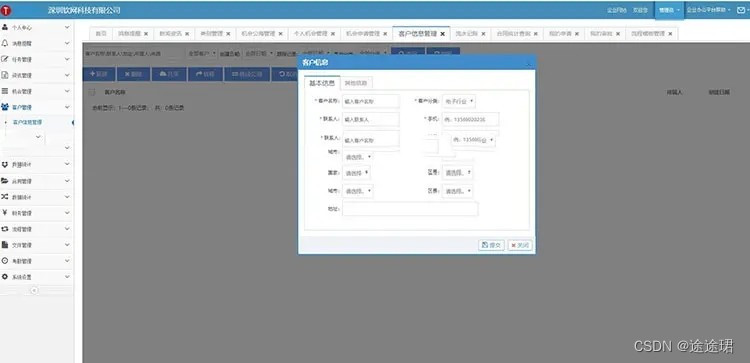Expand the 机会管理 sidebar chevron

[x=67, y=91]
